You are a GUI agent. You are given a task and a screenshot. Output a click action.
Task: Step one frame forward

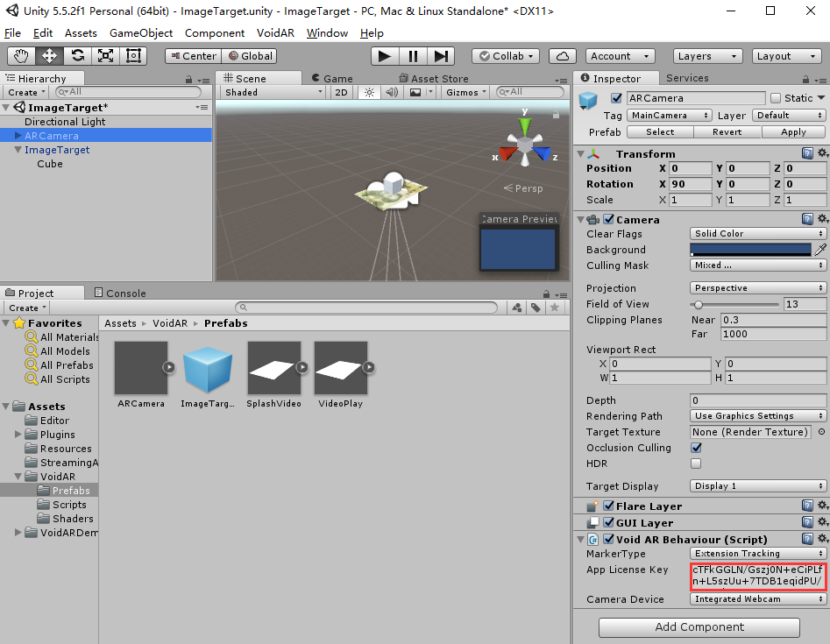(441, 56)
